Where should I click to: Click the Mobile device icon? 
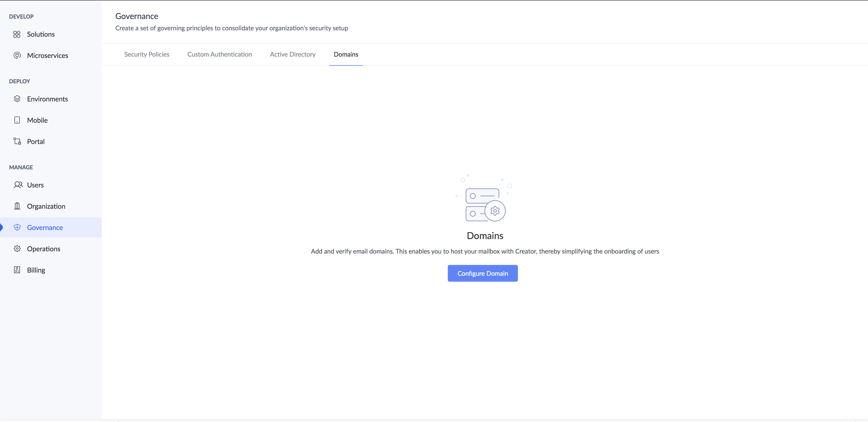pyautogui.click(x=17, y=120)
